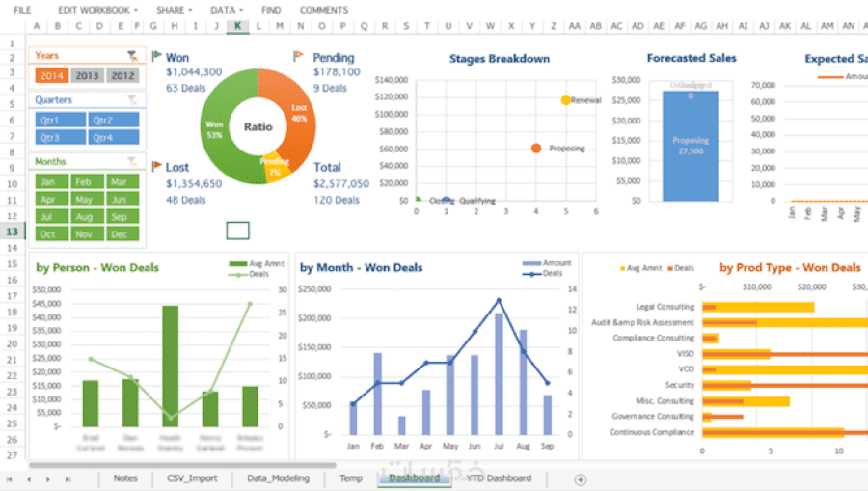The image size is (868, 491).
Task: Click 'by Prod Type - Won Deals' title
Action: click(x=790, y=268)
